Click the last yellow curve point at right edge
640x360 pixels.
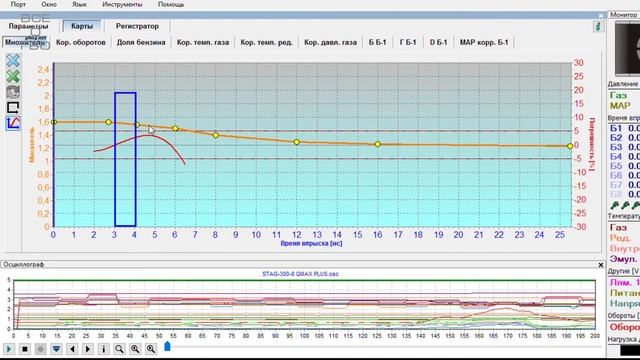570,146
